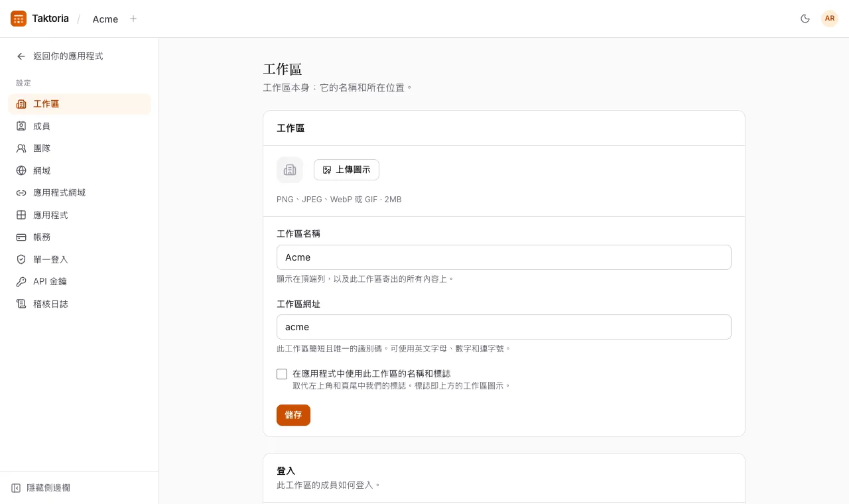Select 應用程式網域 in the sidebar
Viewport: 849px width, 504px height.
tap(80, 193)
